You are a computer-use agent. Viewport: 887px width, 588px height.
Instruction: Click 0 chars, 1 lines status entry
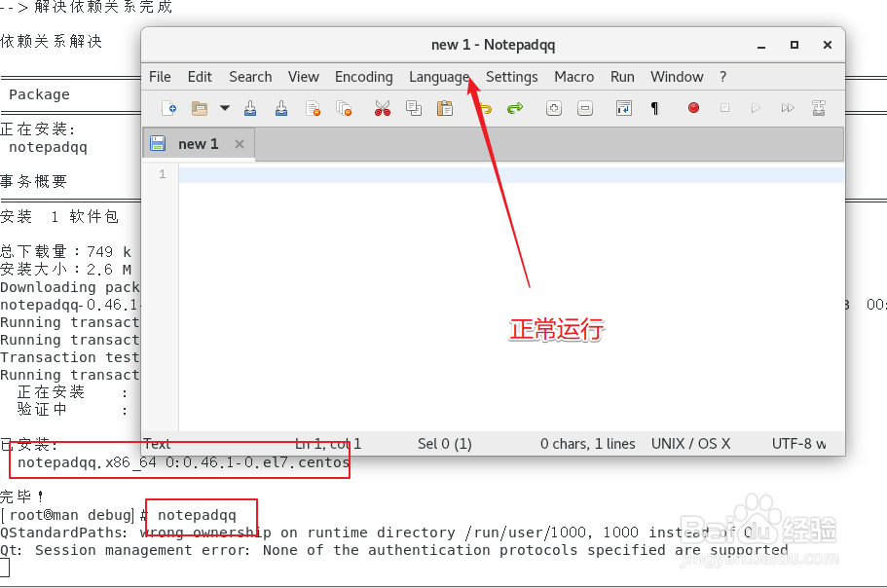[588, 444]
